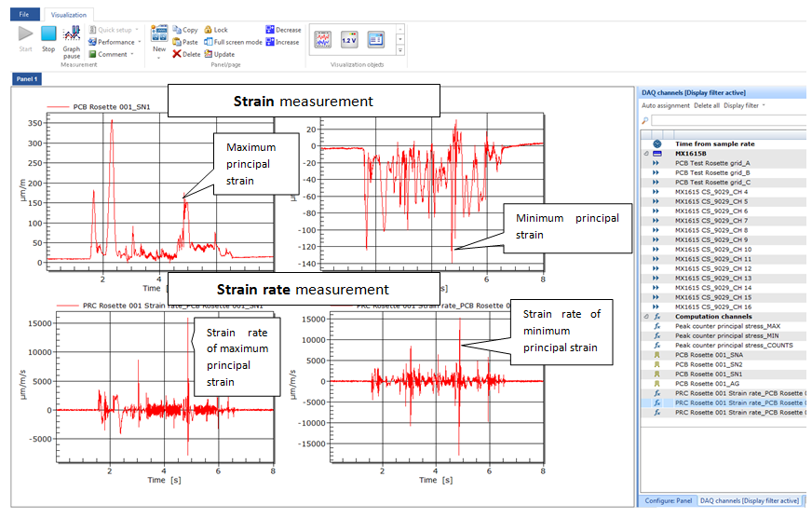The width and height of the screenshot is (812, 518).
Task: Switch to the Configure: Panel tab
Action: (668, 501)
